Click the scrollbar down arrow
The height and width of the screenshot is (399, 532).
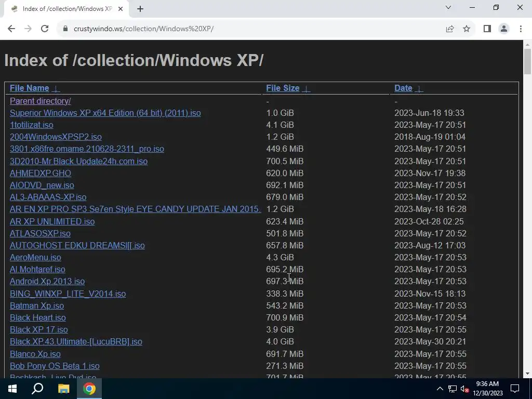527,374
